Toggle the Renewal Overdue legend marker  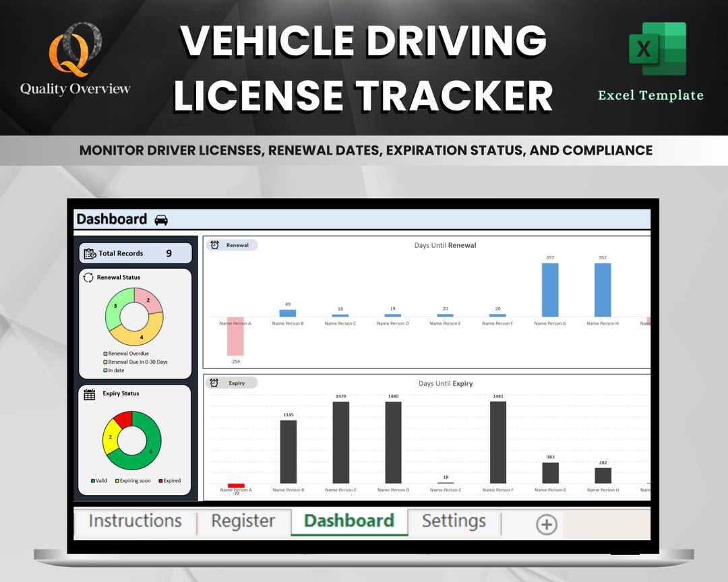(x=107, y=353)
